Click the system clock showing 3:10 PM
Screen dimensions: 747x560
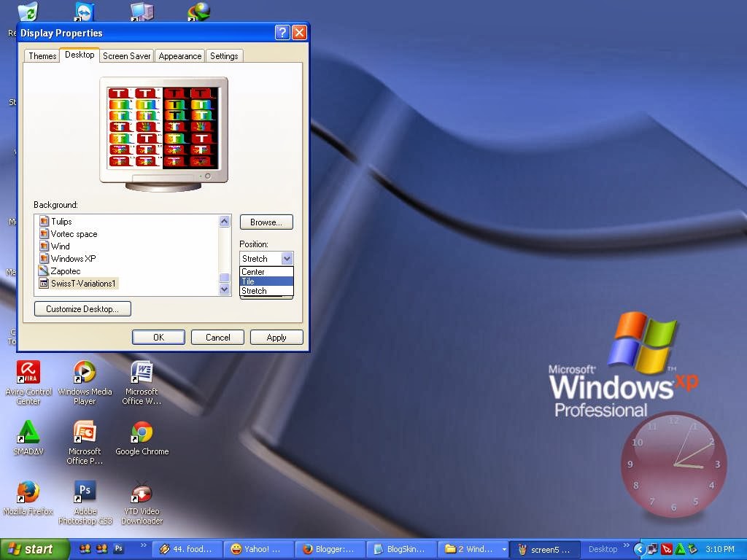pos(720,549)
